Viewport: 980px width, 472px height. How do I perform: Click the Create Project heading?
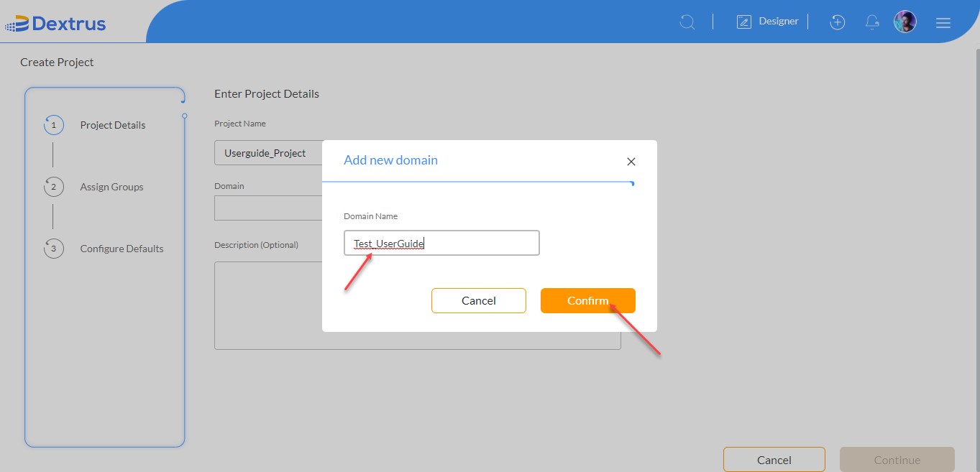tap(57, 63)
